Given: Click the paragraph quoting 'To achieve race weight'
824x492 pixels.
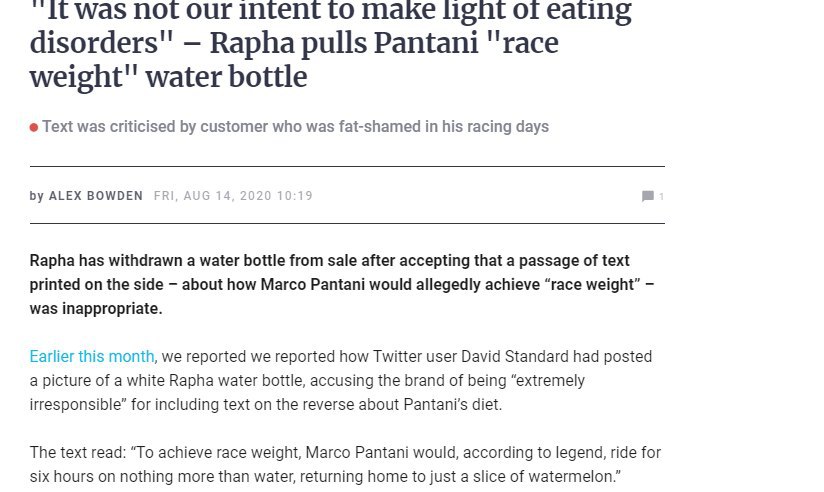Looking at the screenshot, I should click(x=345, y=465).
